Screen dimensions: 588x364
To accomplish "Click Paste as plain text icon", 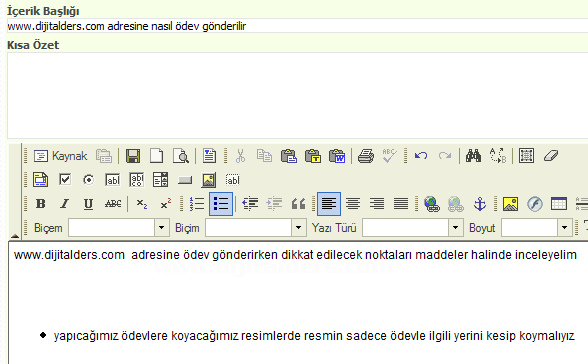I will pos(313,156).
